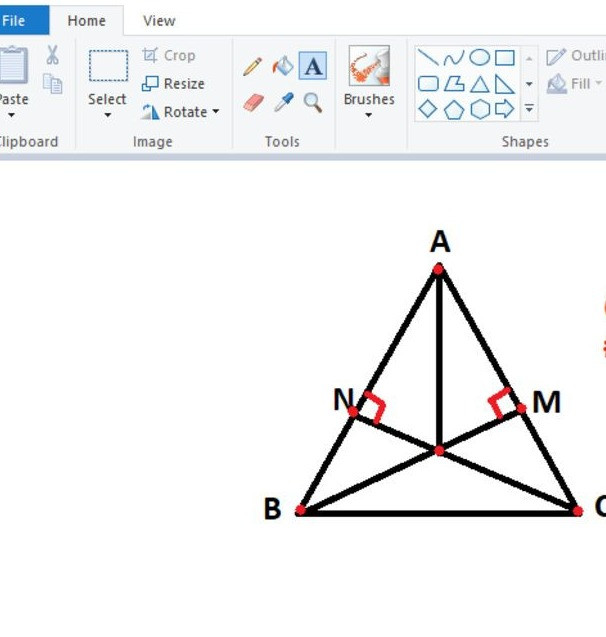
Task: Click the Cut scissors icon
Action: (53, 56)
